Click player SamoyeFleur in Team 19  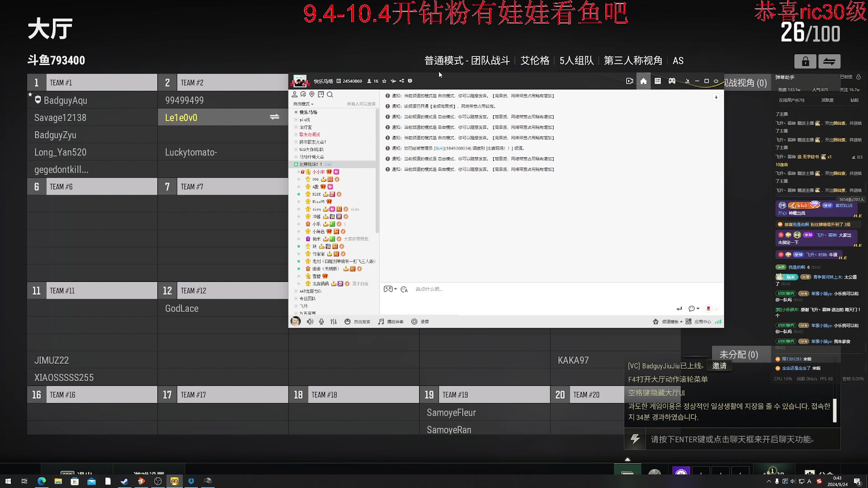pyautogui.click(x=451, y=413)
